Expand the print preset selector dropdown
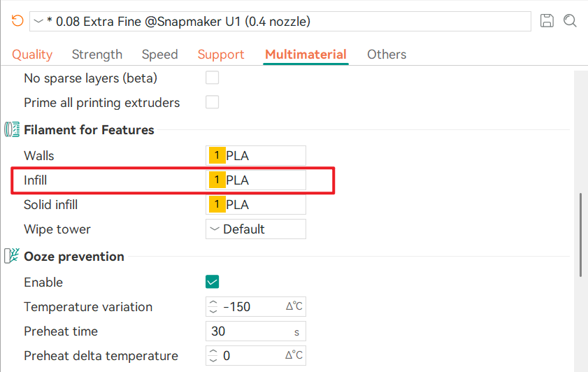 (280, 22)
